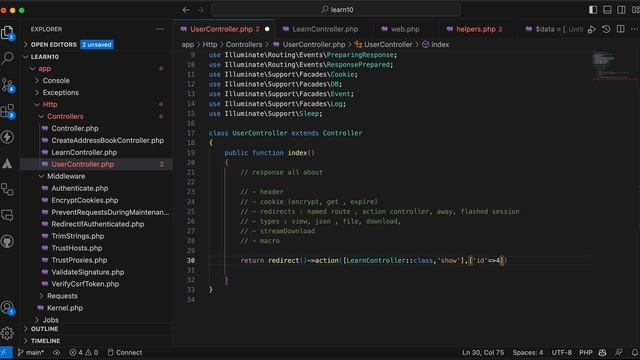Split the editor to the right
The width and height of the screenshot is (640, 360).
click(620, 29)
